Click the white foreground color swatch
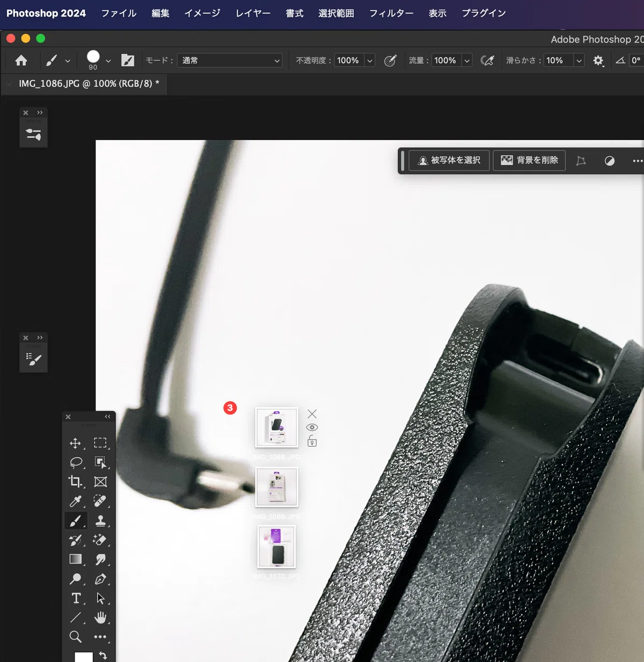 83,657
